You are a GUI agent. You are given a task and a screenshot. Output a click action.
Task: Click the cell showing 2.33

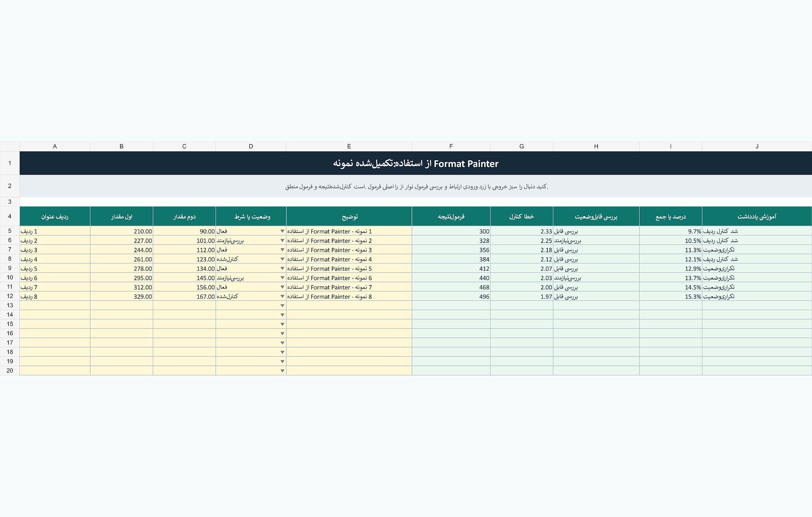point(522,231)
